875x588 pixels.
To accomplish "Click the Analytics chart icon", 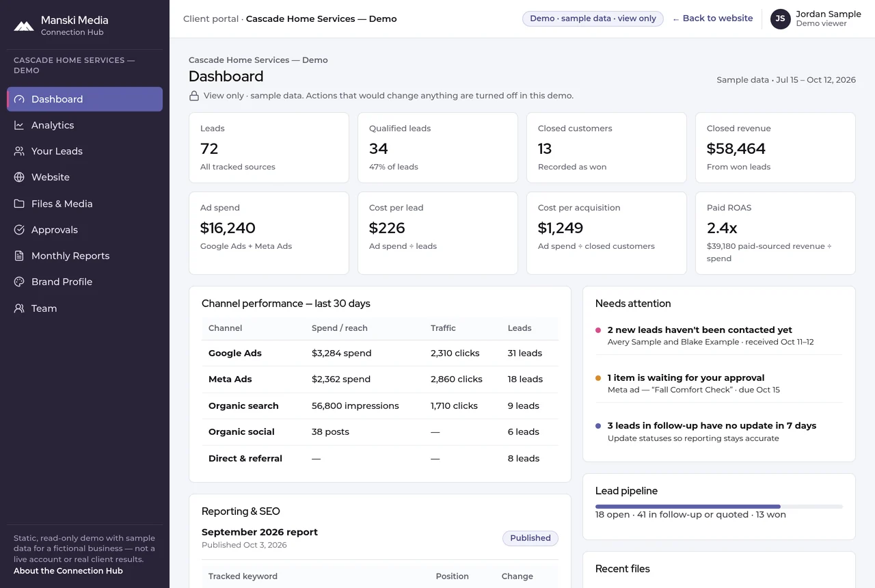I will click(19, 125).
